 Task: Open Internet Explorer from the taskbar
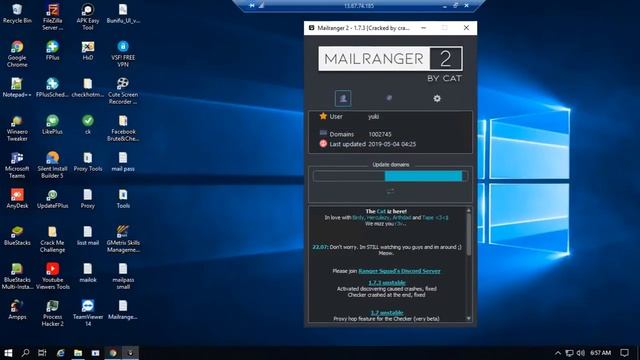pos(60,353)
